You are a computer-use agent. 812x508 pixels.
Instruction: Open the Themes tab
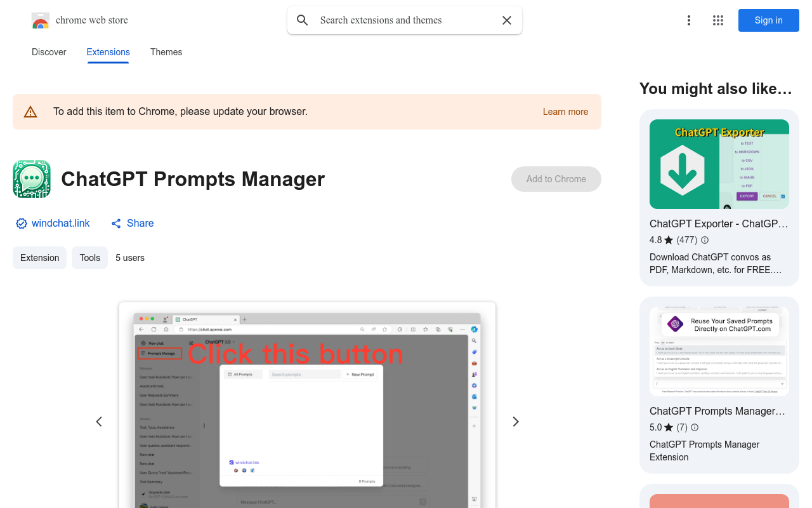(166, 52)
